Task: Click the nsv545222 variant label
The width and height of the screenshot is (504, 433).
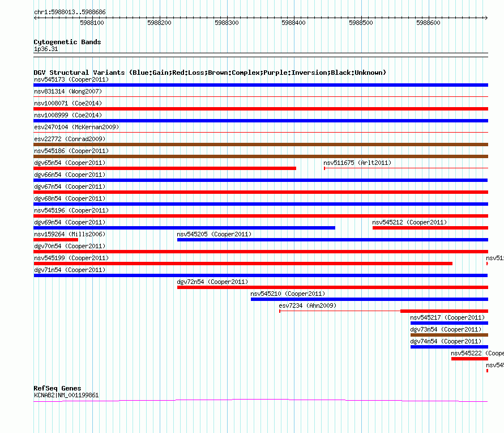Action: tap(477, 353)
